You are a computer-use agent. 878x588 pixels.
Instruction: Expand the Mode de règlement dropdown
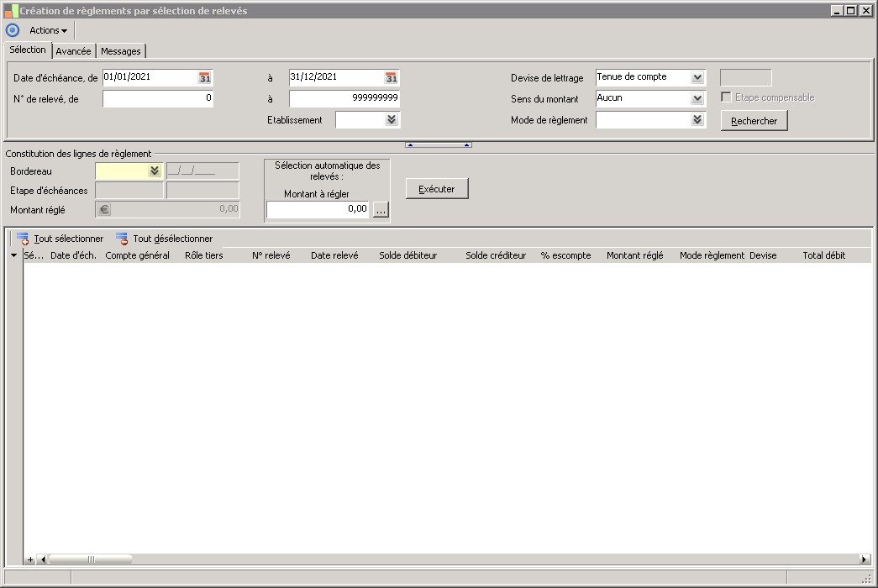(697, 119)
